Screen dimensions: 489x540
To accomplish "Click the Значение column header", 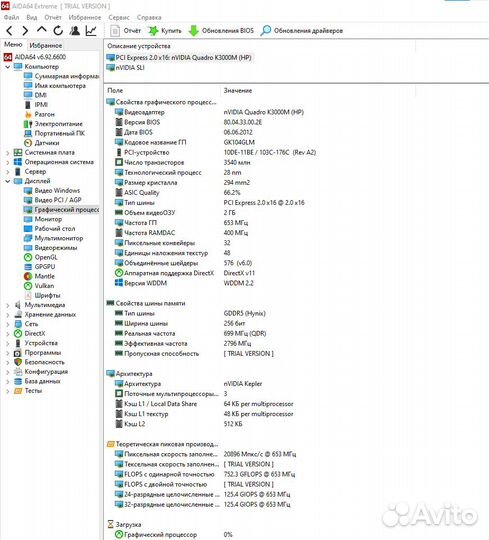I will click(x=238, y=91).
